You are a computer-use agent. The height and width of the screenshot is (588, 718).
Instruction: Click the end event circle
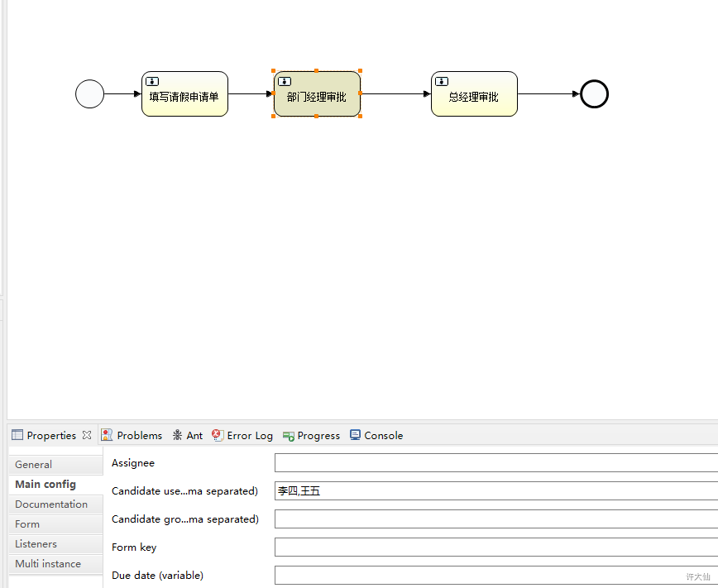pos(594,94)
